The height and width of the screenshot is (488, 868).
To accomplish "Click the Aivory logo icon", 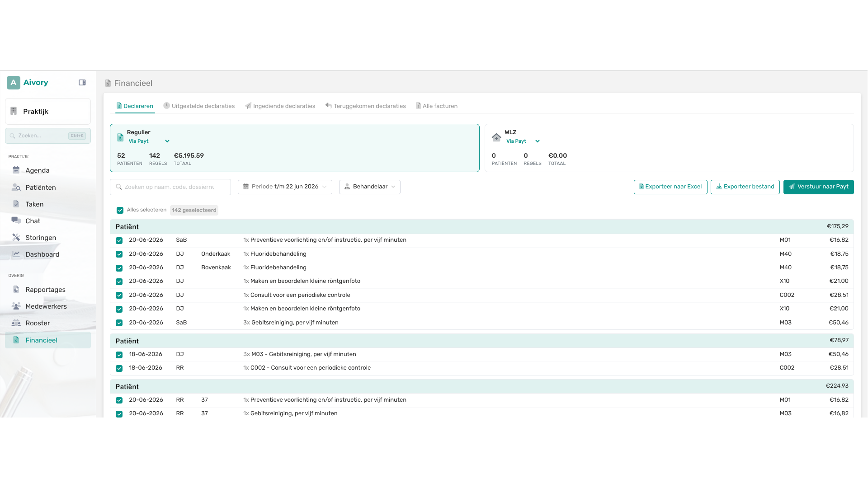I will pos(14,83).
